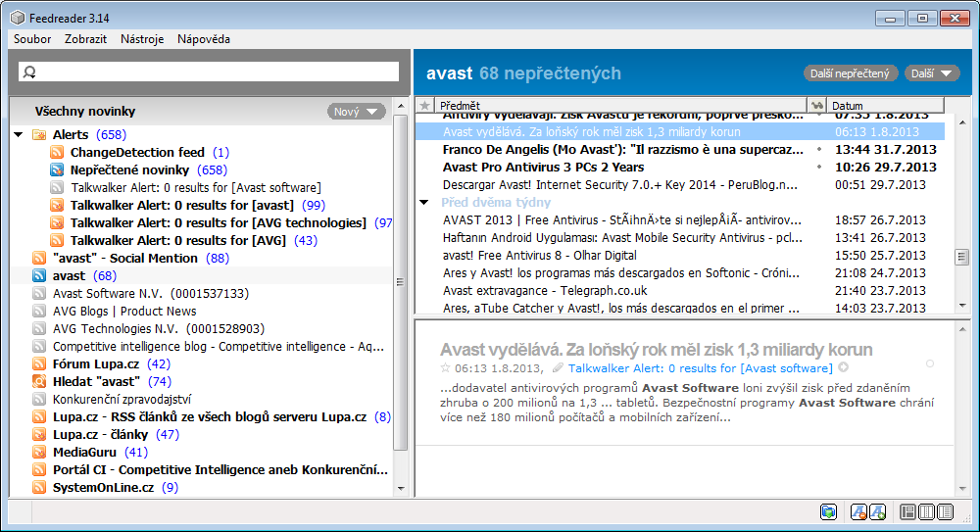Open the article headline Avast vydělává in preview
Screen dimensions: 980x532
[656, 350]
